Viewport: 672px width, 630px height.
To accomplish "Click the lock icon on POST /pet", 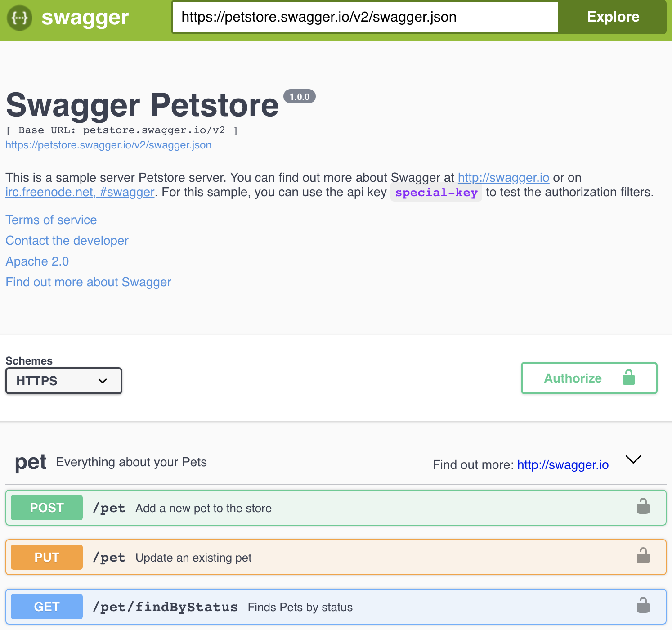I will 643,507.
